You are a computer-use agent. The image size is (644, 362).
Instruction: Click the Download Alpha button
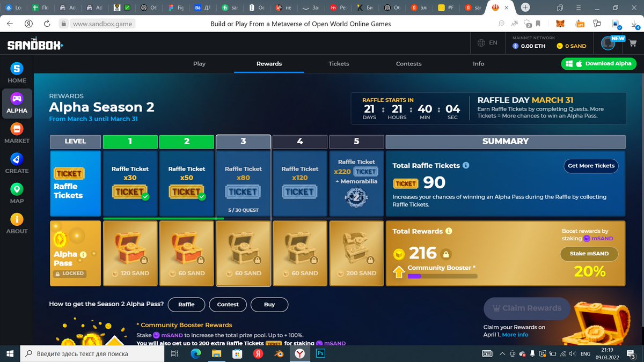point(599,63)
